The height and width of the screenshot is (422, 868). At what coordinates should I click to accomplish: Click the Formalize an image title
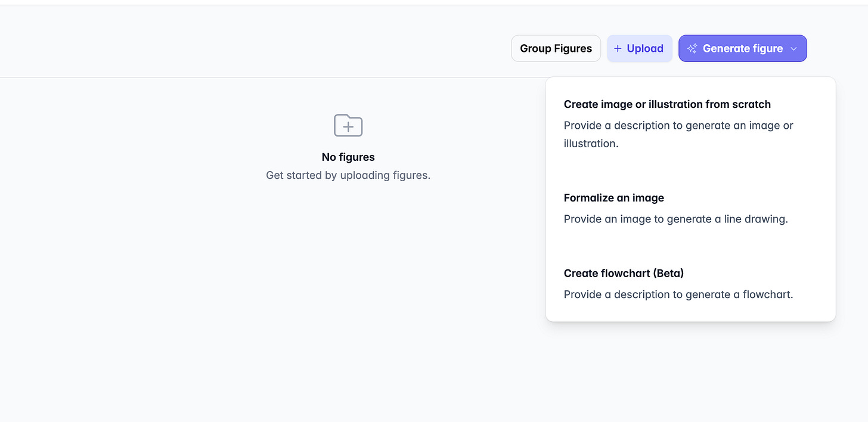click(x=613, y=198)
